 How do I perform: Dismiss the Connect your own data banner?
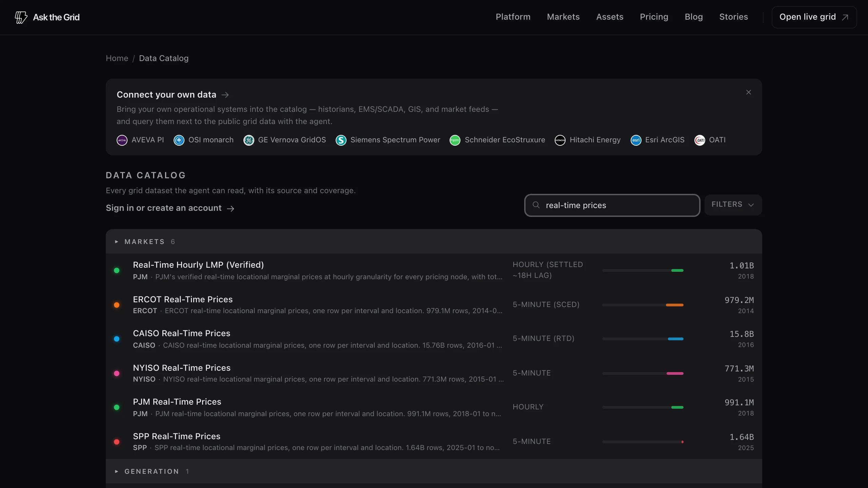pos(749,92)
